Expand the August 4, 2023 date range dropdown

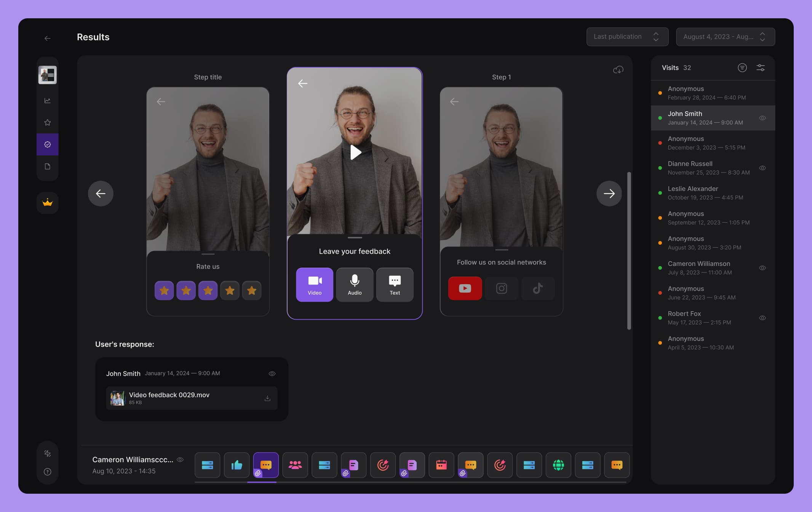725,37
